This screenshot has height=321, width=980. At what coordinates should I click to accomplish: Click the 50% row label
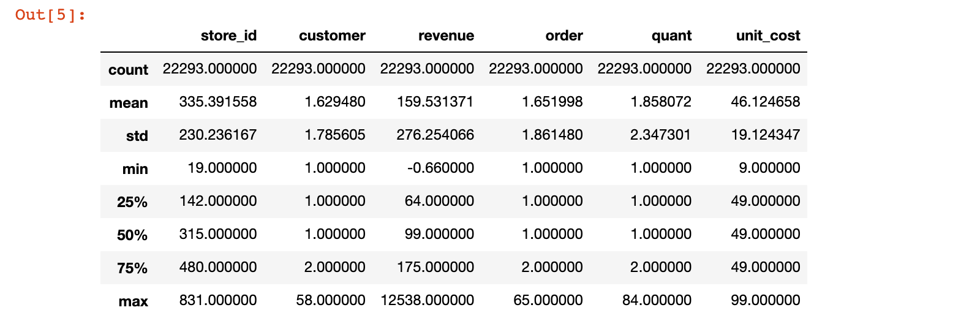point(132,235)
